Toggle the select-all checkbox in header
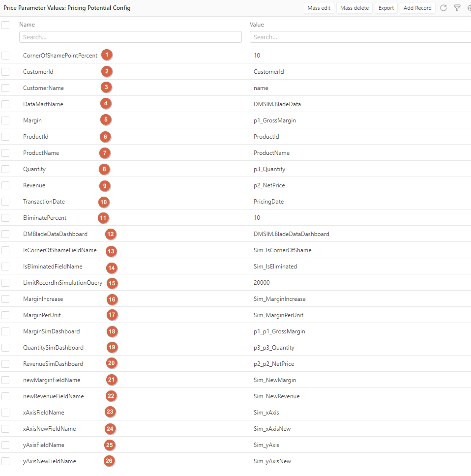The height and width of the screenshot is (476, 471). click(5, 25)
